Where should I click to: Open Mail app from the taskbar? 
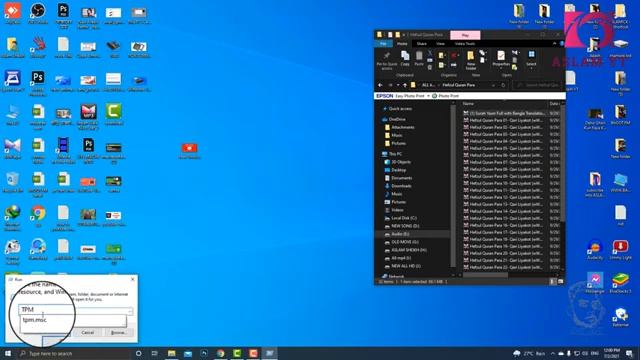click(x=188, y=353)
